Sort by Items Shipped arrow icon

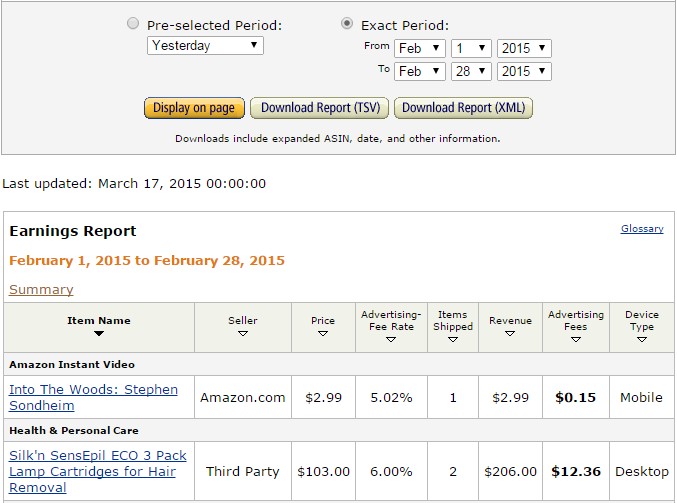(x=453, y=339)
